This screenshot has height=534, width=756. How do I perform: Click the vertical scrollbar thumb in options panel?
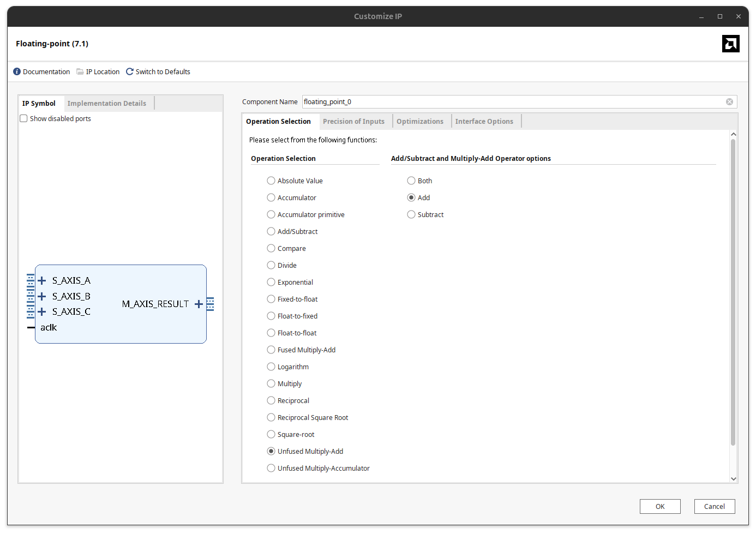[x=733, y=292]
